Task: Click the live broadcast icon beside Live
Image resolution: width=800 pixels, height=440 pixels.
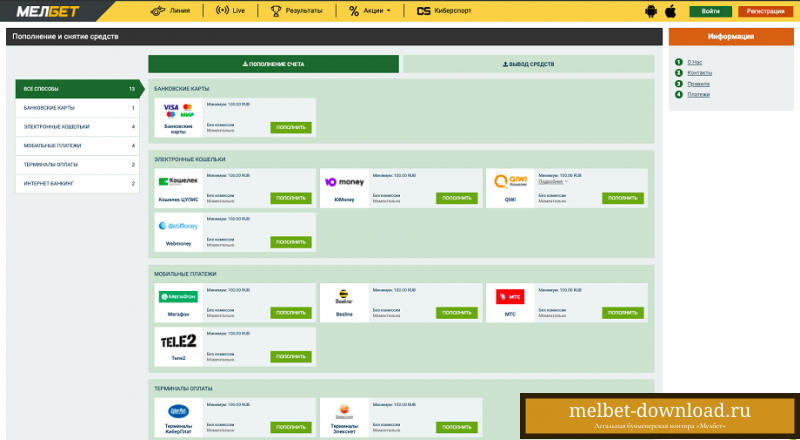Action: (222, 11)
